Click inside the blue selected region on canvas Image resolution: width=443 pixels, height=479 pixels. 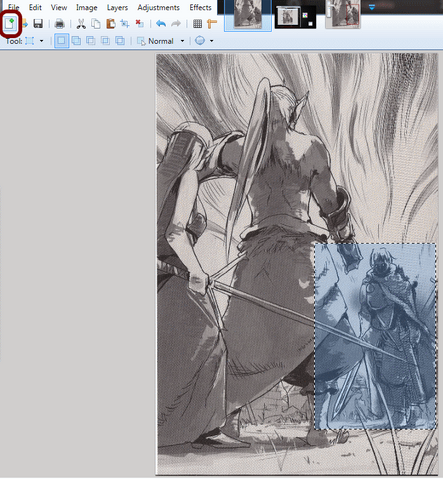pos(375,337)
